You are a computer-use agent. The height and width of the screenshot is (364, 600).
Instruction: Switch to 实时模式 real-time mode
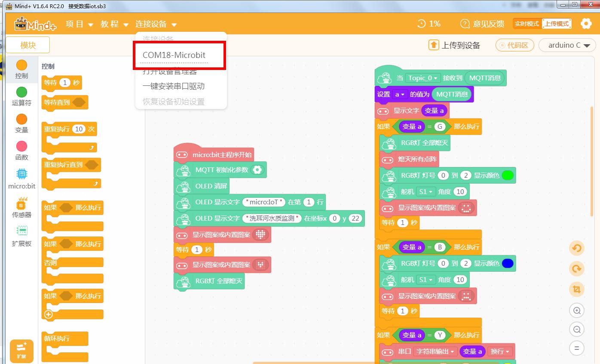(527, 24)
